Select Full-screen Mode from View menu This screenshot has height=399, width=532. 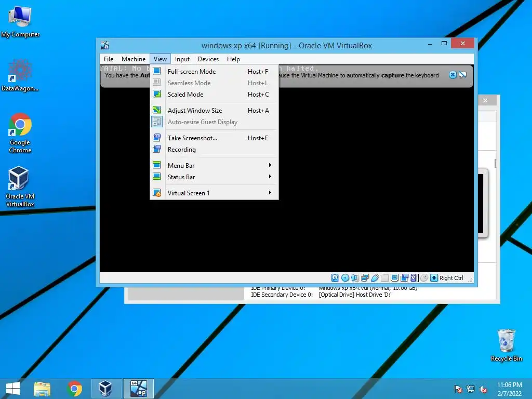214,72
